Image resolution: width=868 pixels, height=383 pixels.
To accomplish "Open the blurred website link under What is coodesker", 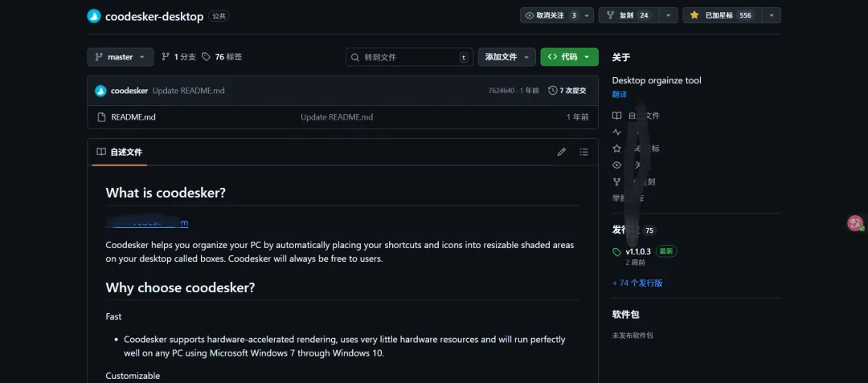I will point(147,222).
